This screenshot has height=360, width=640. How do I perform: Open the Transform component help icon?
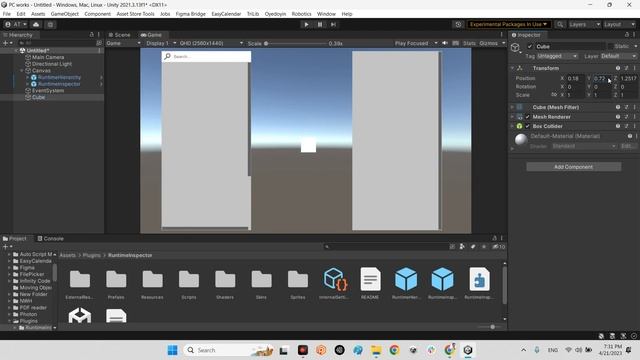[618, 68]
